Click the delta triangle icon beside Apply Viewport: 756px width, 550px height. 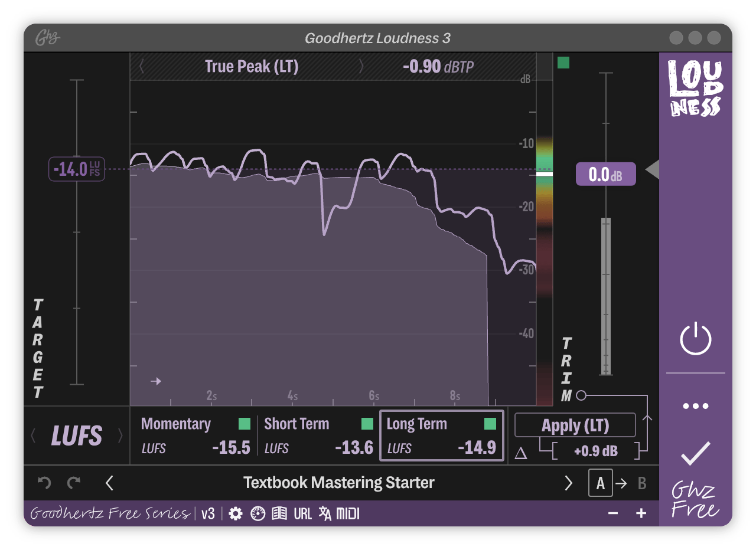(x=520, y=453)
